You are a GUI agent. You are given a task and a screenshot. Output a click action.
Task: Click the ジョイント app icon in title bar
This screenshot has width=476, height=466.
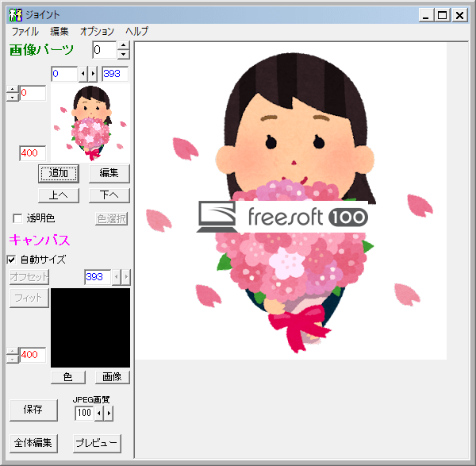pos(16,15)
